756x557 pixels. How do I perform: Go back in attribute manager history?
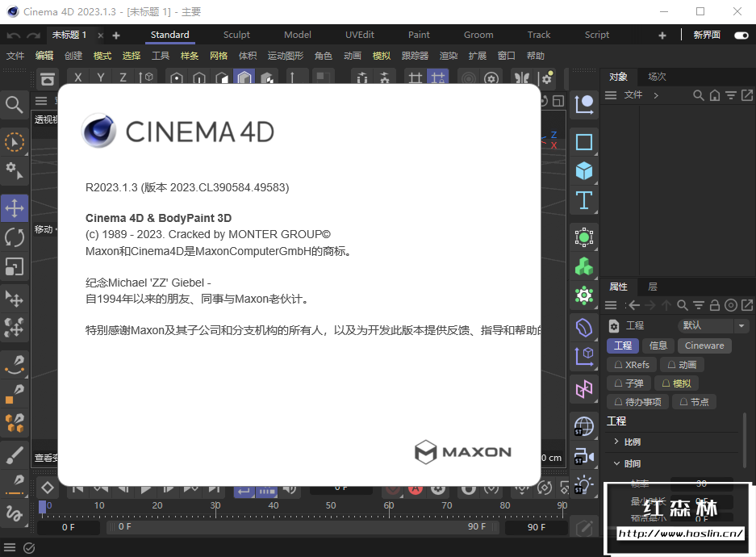(x=634, y=305)
